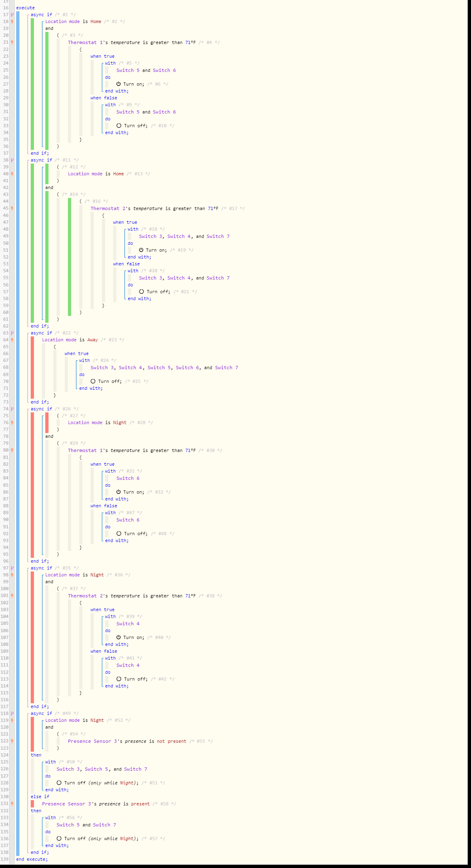
Task: Click the lightning bolt icon on line 101
Action: click(12, 596)
